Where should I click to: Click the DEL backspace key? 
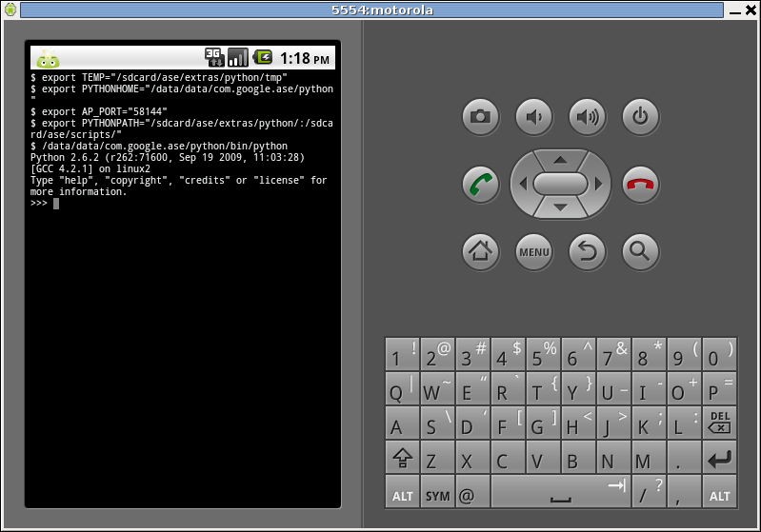pyautogui.click(x=720, y=423)
